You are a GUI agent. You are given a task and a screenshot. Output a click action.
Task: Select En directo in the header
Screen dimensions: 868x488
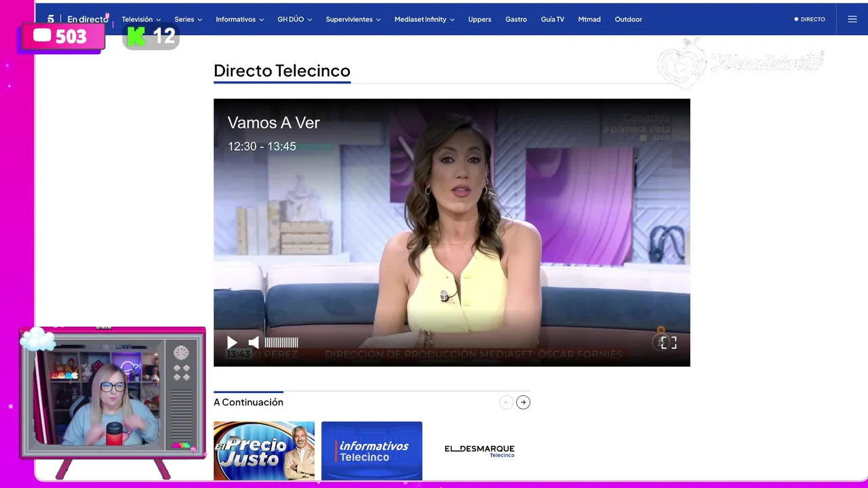point(87,19)
